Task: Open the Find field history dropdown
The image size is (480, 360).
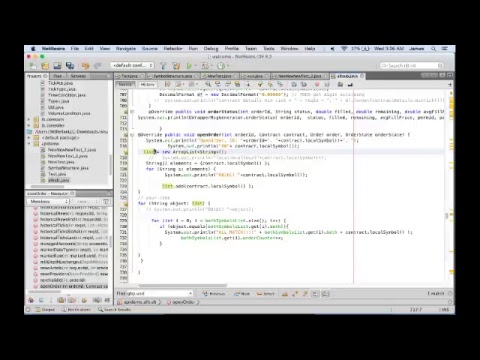Action: coord(191,293)
